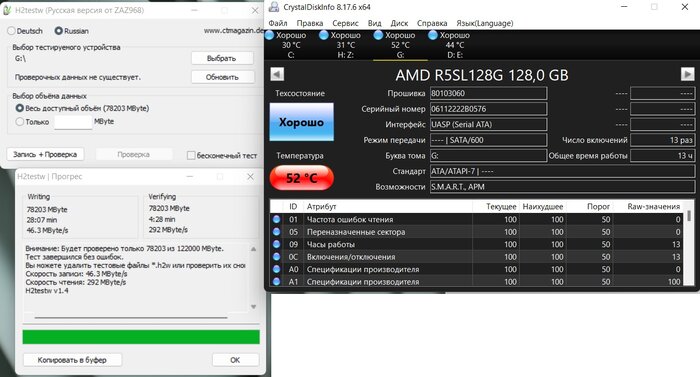Select Весь доступный объём radio option
The image size is (700, 377).
(19, 108)
